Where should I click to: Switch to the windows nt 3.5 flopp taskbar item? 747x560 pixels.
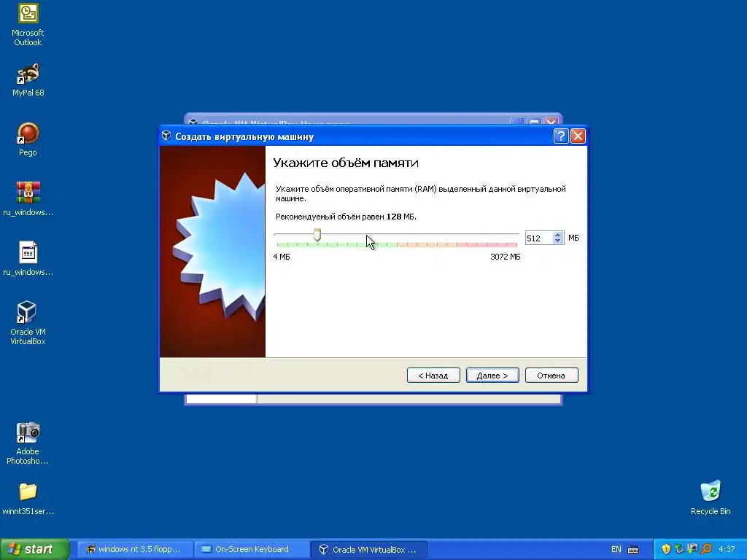click(x=135, y=549)
